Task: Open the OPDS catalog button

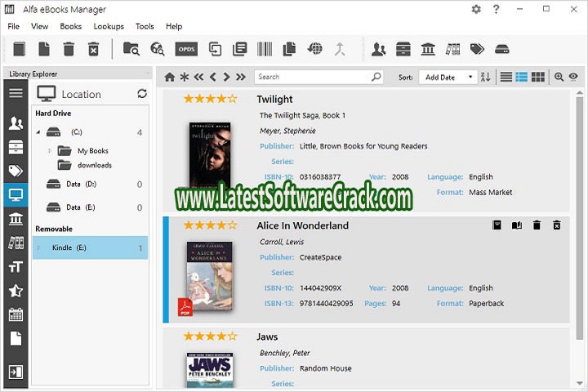Action: (186, 49)
